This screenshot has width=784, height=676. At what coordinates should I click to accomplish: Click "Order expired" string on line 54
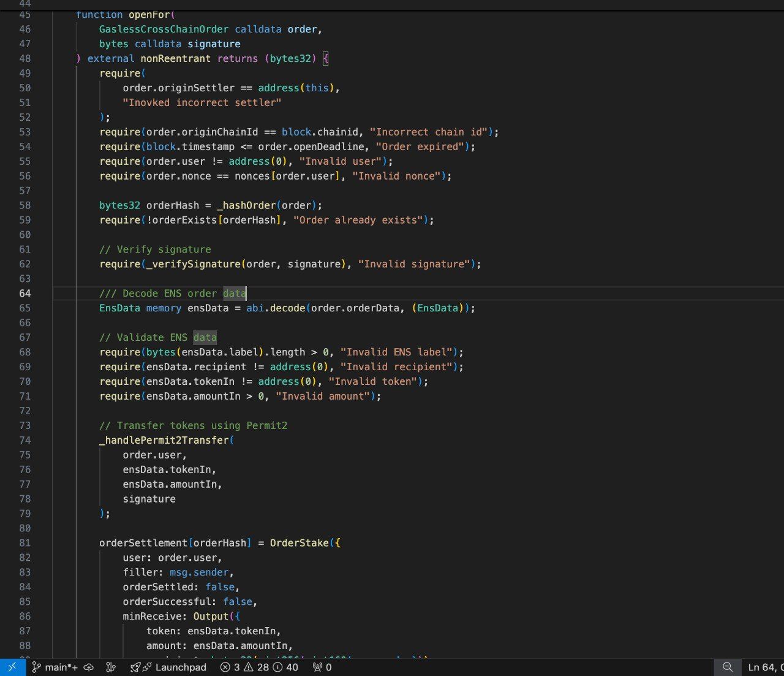coord(420,146)
